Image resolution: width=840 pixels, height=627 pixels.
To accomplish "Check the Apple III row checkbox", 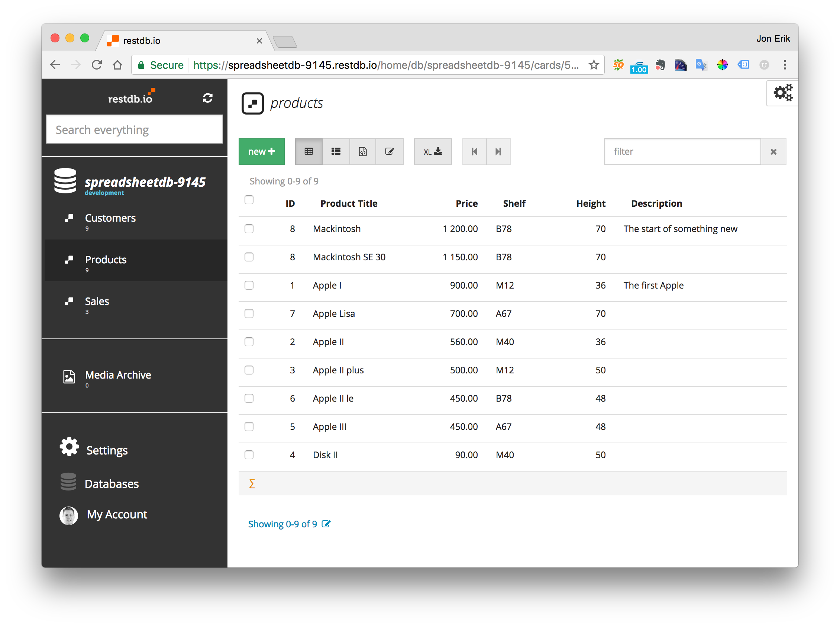I will coord(249,427).
